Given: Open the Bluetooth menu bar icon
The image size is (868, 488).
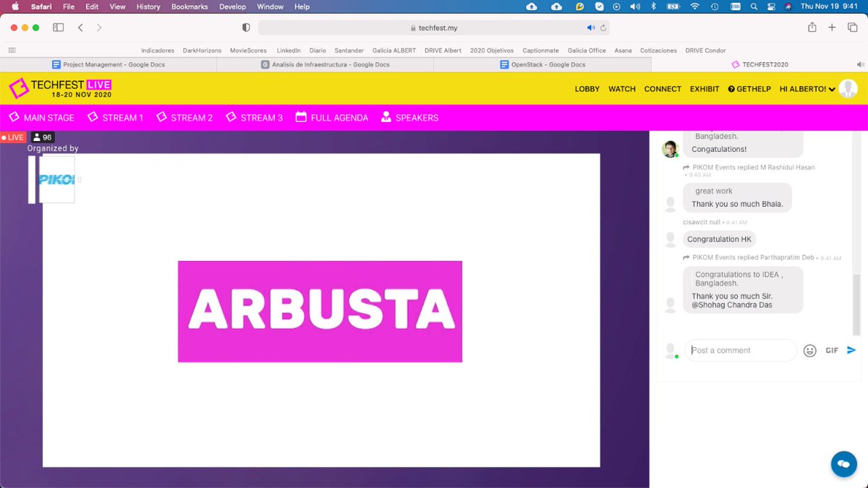Looking at the screenshot, I should click(x=652, y=7).
